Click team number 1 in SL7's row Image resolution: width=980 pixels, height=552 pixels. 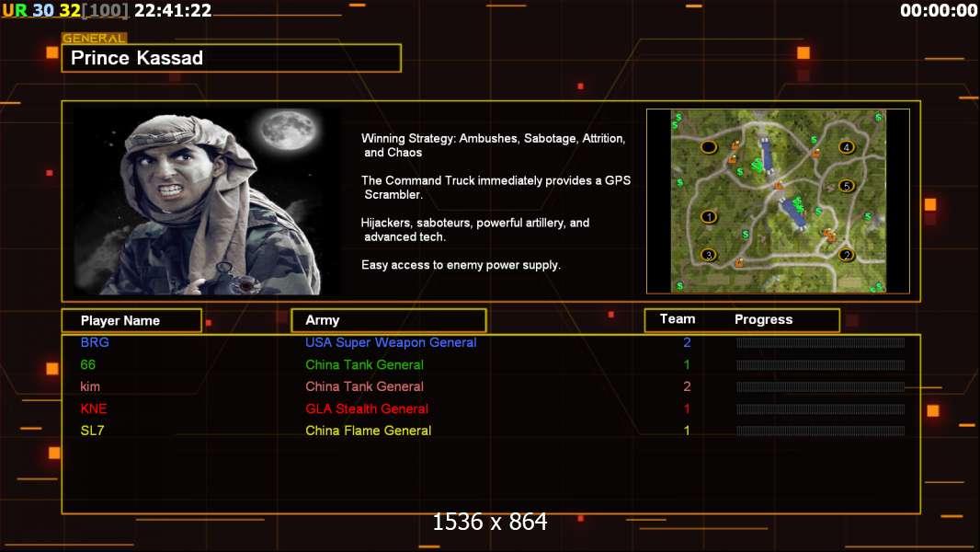(687, 431)
